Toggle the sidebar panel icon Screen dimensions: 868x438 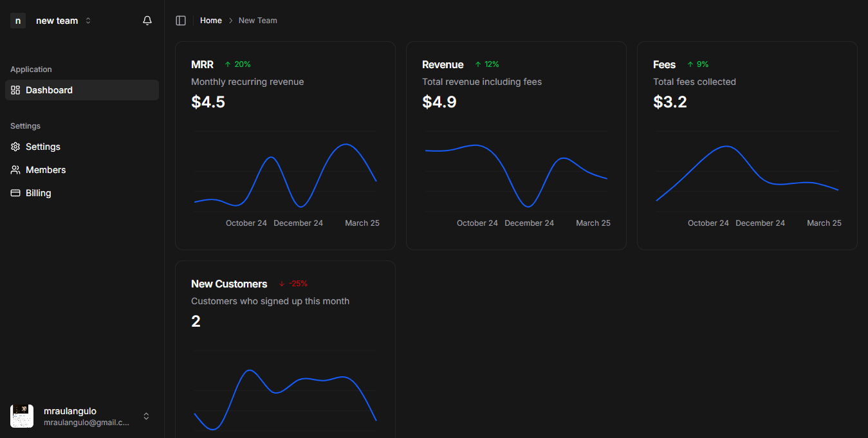(181, 21)
